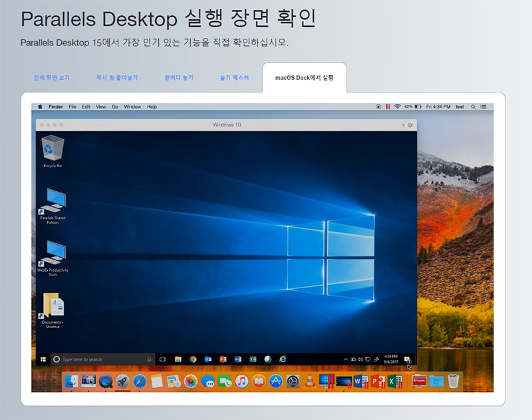
Task: Open FaceTime in the Dock
Action: pos(225,381)
